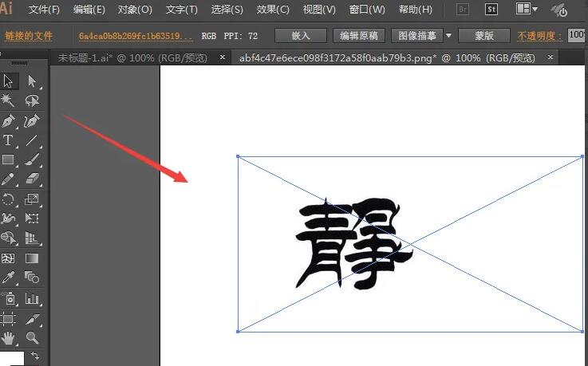This screenshot has width=588, height=366.
Task: Select the Eyedropper tool
Action: (x=8, y=277)
